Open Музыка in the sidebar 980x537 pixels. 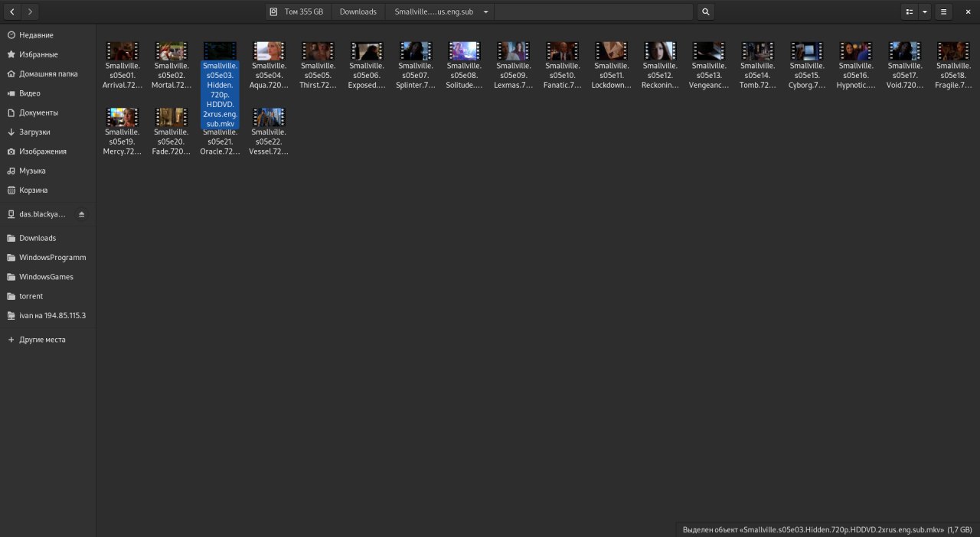pyautogui.click(x=47, y=171)
